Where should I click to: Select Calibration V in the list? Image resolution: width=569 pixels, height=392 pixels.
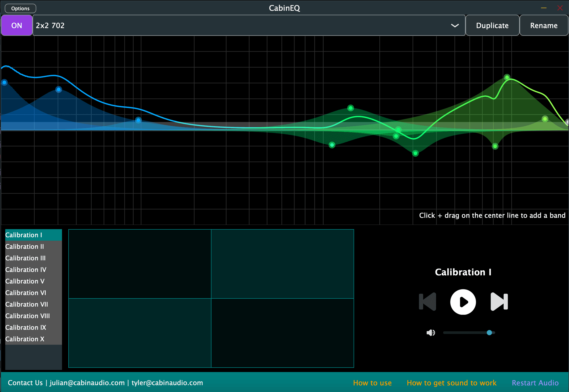point(34,281)
